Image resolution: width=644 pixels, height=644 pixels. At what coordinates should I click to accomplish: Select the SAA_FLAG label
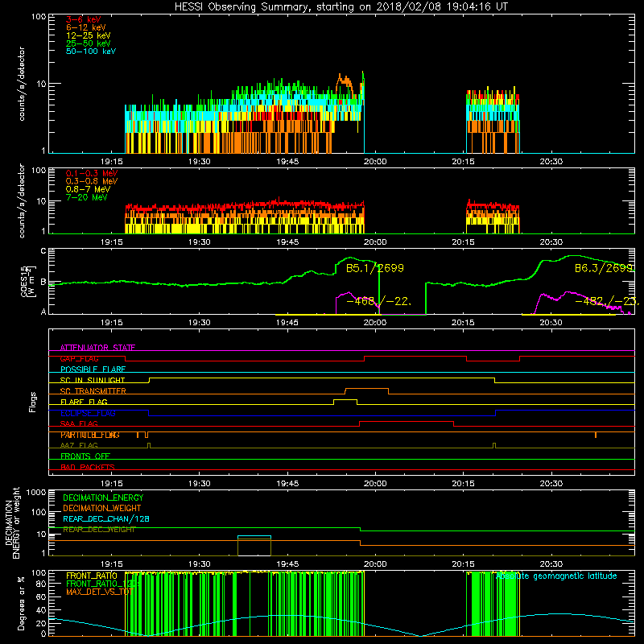tap(79, 424)
